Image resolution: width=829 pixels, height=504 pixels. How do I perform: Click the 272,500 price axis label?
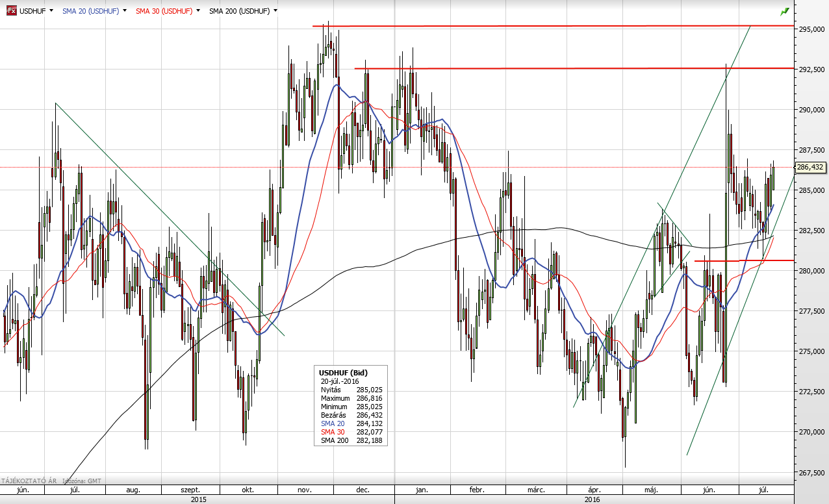pyautogui.click(x=811, y=392)
